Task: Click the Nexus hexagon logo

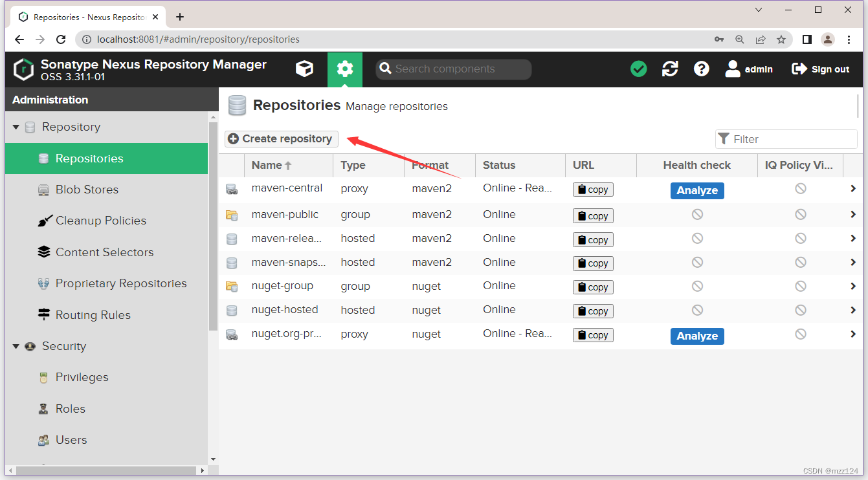Action: 23,69
